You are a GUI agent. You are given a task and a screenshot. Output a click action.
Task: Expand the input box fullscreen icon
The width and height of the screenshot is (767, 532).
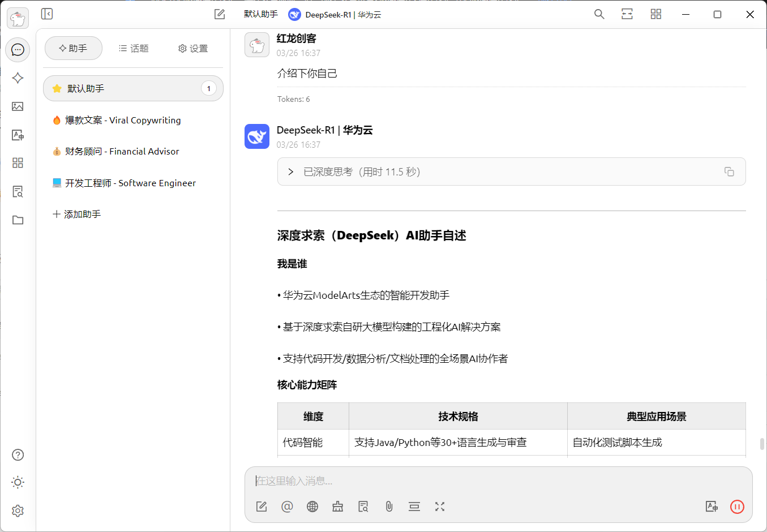click(x=440, y=507)
